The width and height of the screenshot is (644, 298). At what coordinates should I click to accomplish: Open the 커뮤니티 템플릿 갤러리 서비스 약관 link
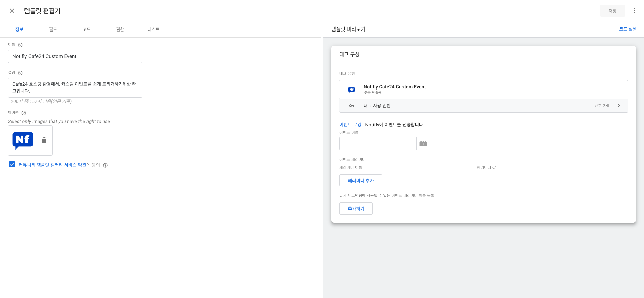tap(52, 165)
